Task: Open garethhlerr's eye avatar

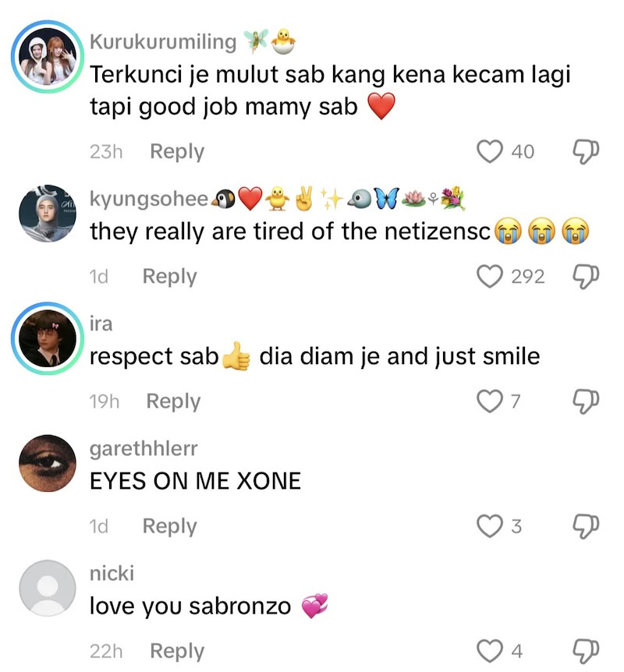Action: click(x=48, y=463)
